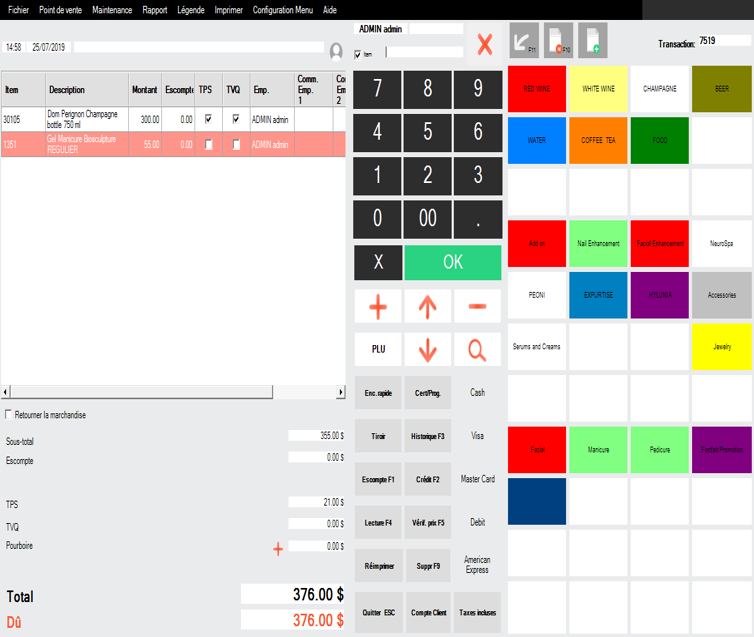Image resolution: width=754 pixels, height=637 pixels.
Task: Click the Transaction number field
Action: (724, 41)
